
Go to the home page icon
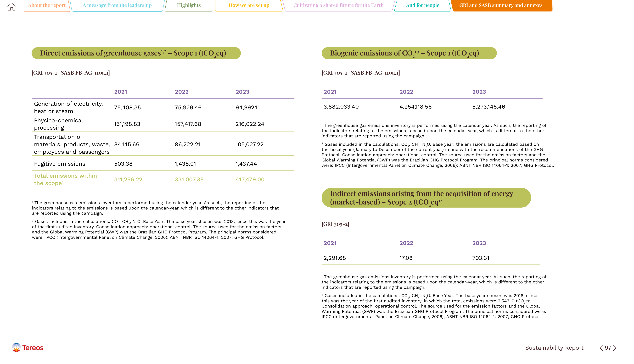11,6
